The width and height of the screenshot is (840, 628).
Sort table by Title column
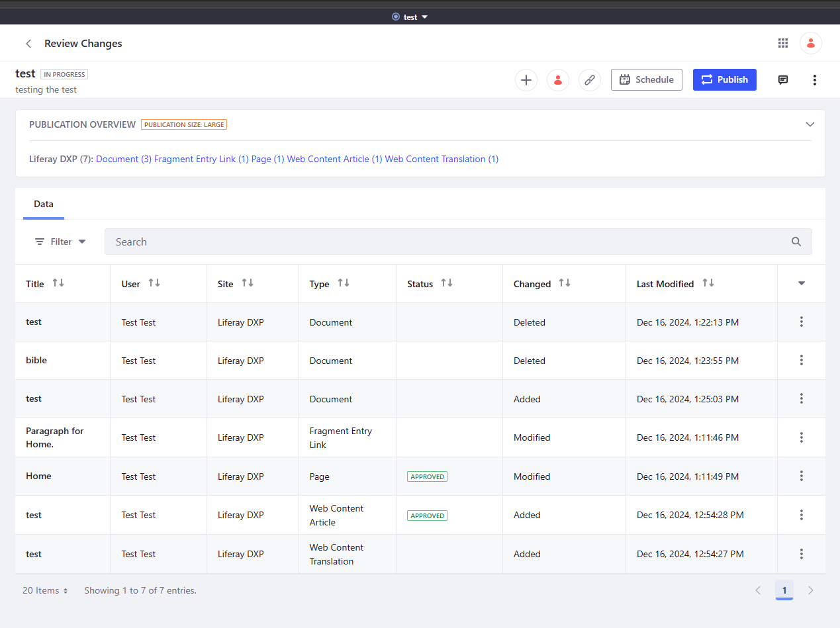tap(58, 283)
